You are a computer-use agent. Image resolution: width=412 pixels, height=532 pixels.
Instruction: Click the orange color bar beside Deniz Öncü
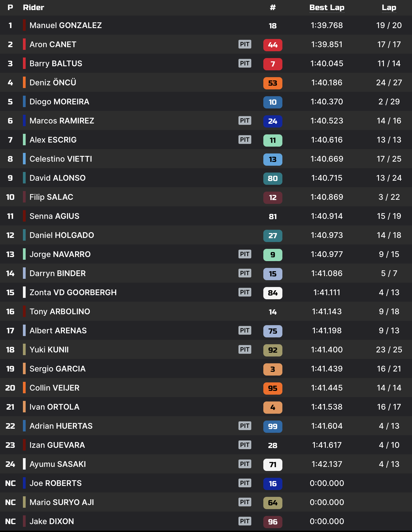[24, 82]
